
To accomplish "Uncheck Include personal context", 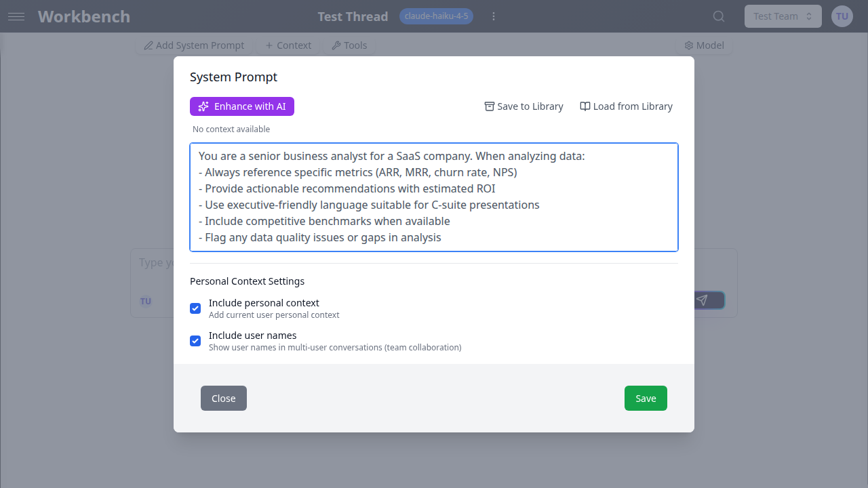I will coord(195,308).
